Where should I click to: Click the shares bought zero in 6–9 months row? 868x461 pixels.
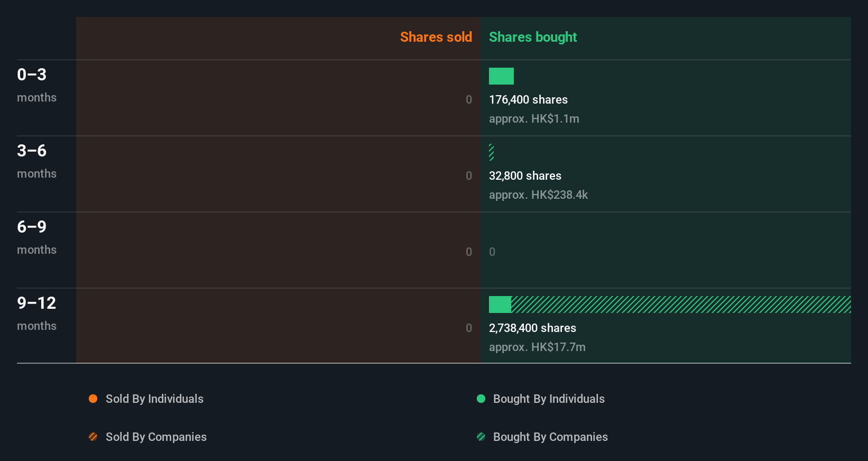(x=492, y=252)
